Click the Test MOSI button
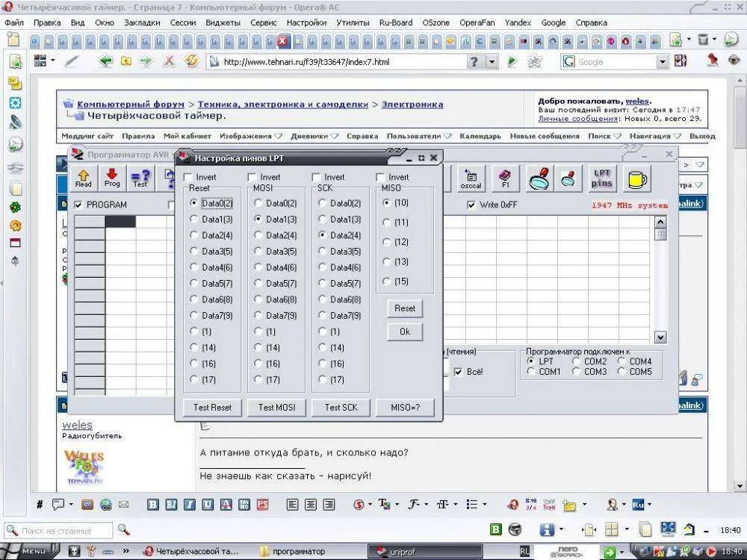747x560 pixels. tap(277, 408)
